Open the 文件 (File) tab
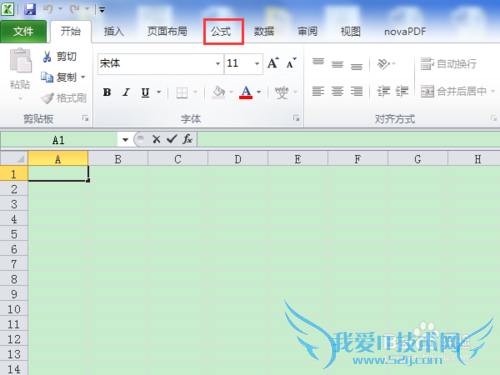The height and width of the screenshot is (375, 500). pyautogui.click(x=23, y=32)
